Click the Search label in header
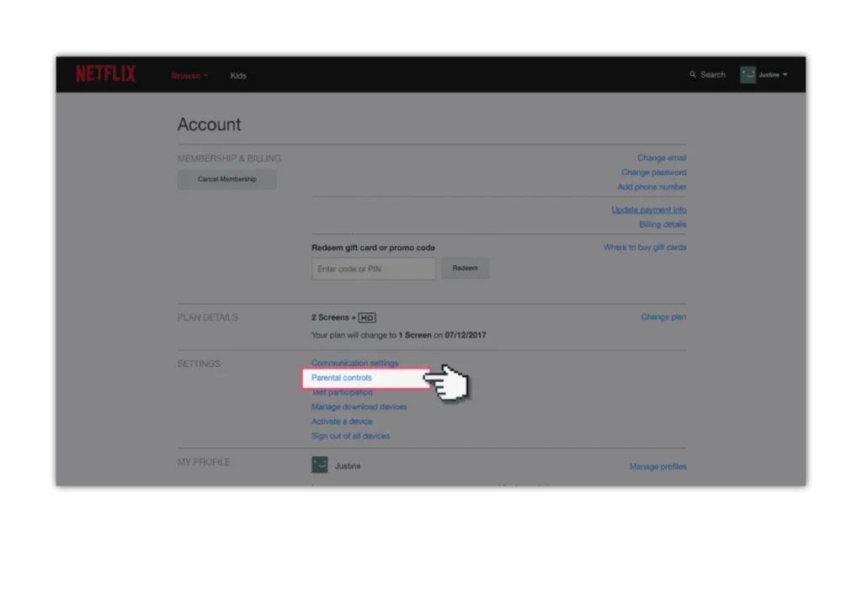The width and height of the screenshot is (862, 616). click(712, 75)
